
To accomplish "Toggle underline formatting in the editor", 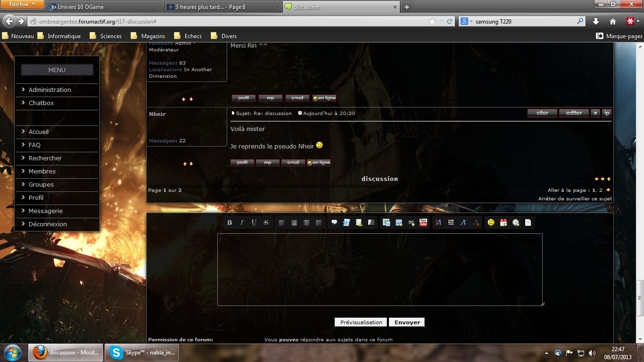I will [x=254, y=222].
